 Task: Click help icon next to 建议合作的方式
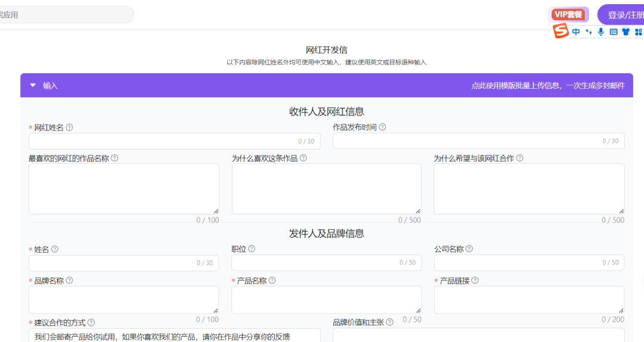[91, 323]
